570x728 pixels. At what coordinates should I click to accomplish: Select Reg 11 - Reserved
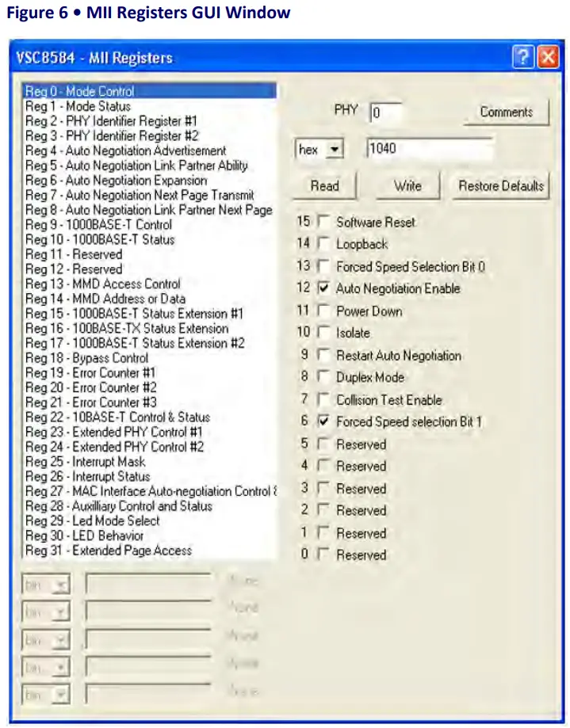click(150, 254)
